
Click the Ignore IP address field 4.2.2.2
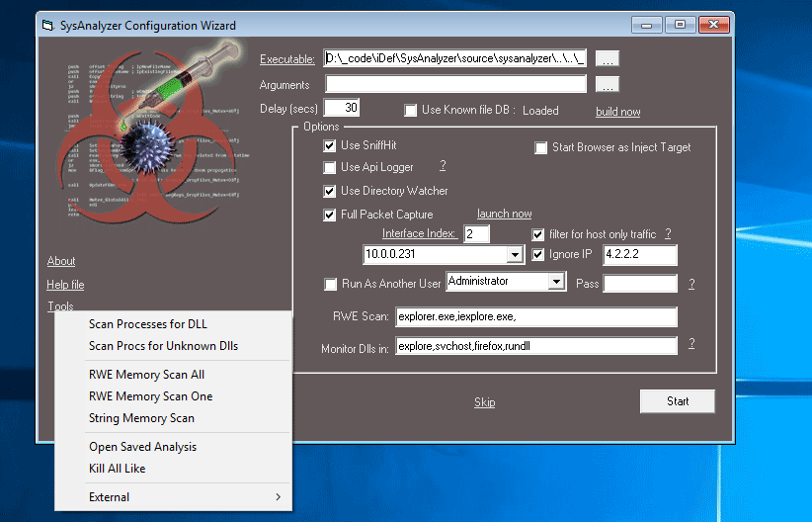tap(640, 254)
